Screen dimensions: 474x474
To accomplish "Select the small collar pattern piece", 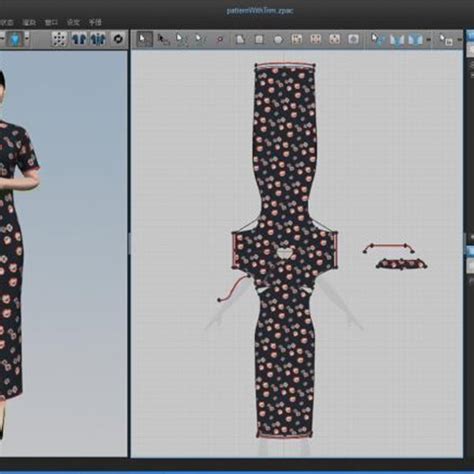I will click(x=402, y=264).
